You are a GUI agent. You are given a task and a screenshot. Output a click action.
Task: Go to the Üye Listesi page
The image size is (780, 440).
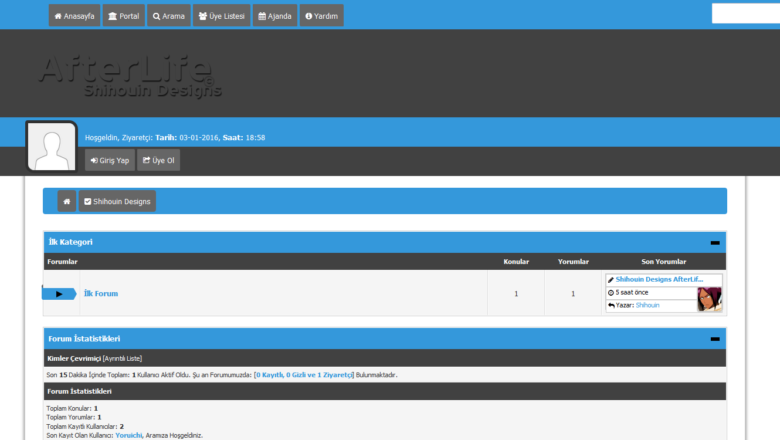(x=221, y=16)
